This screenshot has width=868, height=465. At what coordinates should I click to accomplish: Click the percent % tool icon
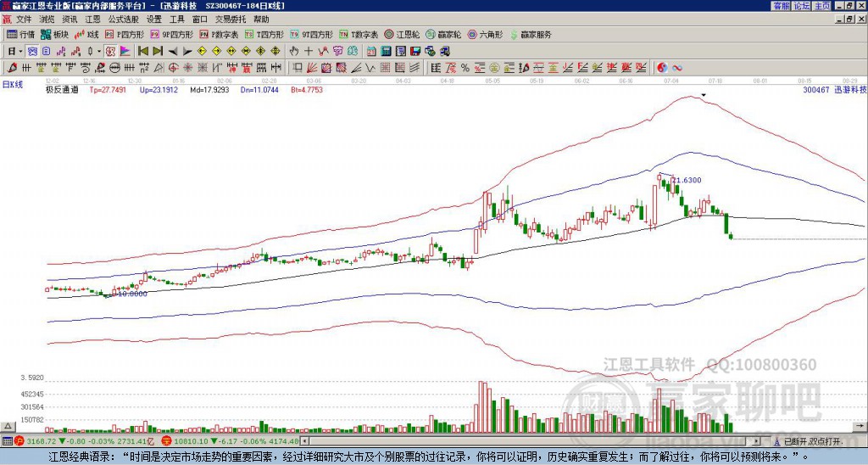pyautogui.click(x=465, y=68)
